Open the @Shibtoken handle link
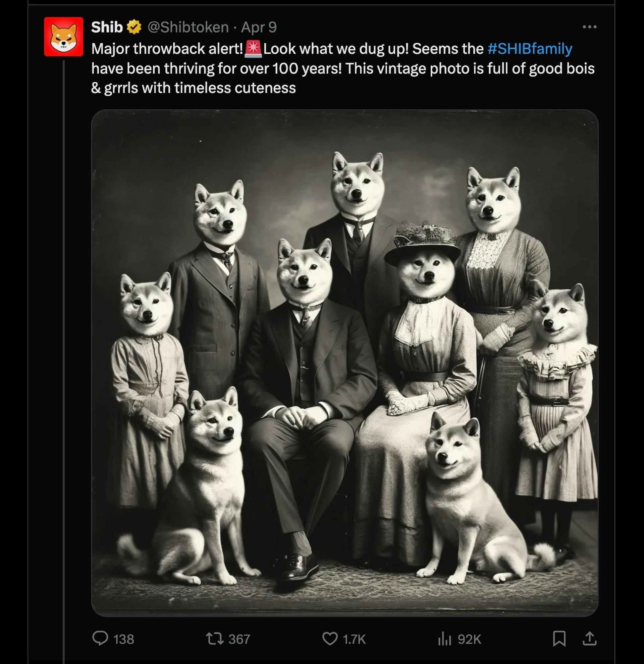 pos(188,27)
